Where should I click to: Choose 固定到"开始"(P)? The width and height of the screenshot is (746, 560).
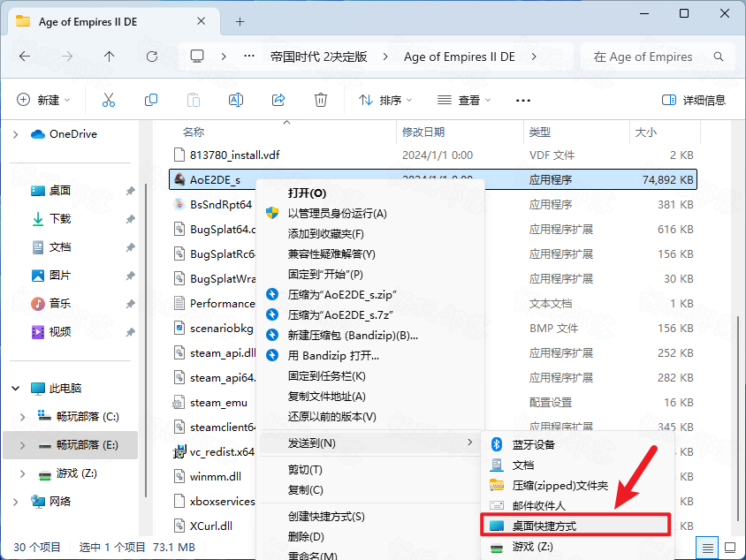[370, 275]
